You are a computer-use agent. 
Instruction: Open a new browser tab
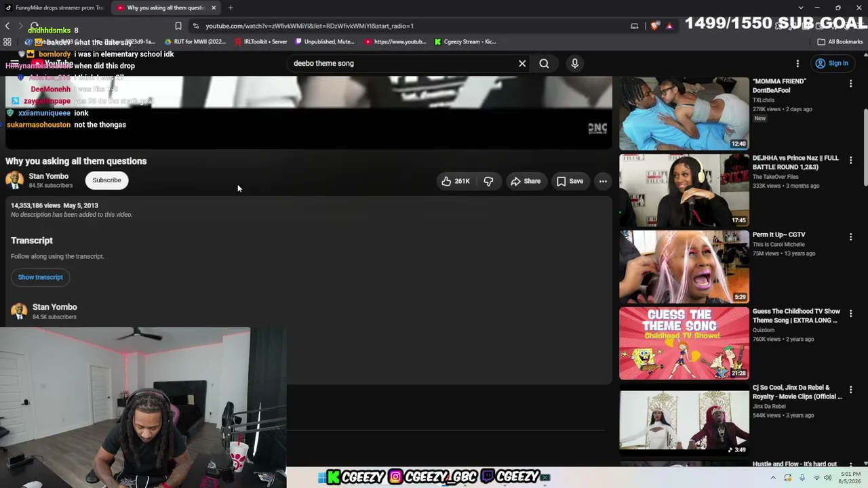[x=231, y=8]
